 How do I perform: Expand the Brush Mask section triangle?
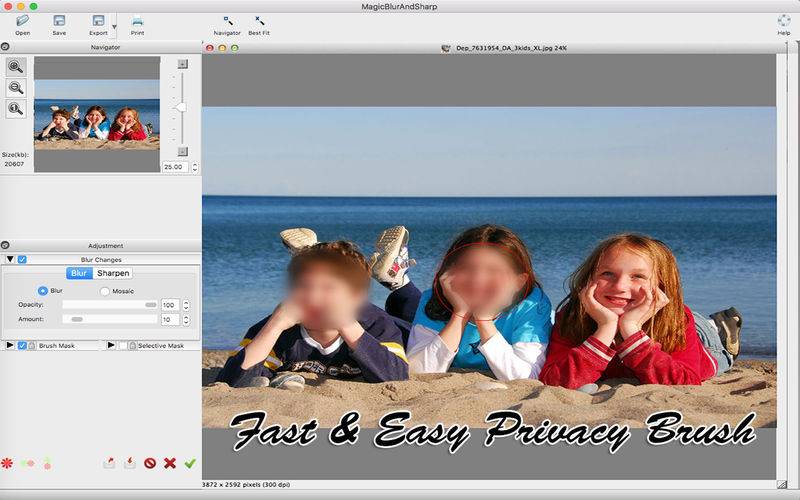coord(10,345)
